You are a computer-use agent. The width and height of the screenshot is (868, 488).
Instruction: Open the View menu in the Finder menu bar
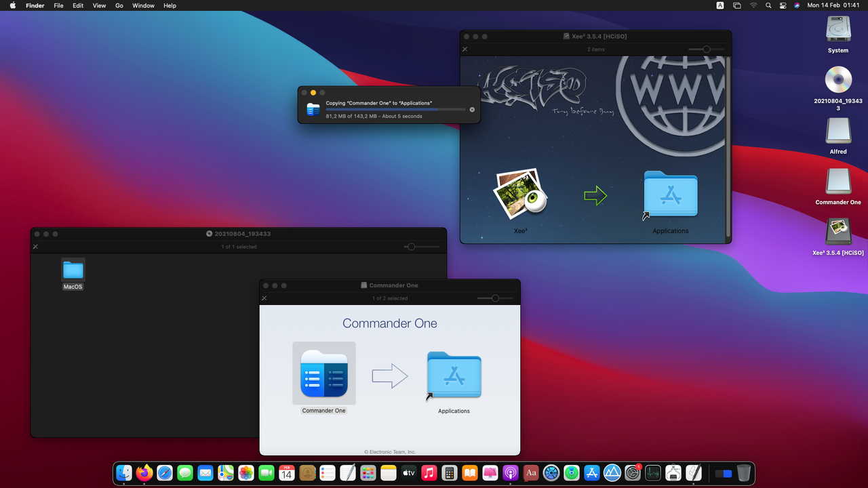99,5
